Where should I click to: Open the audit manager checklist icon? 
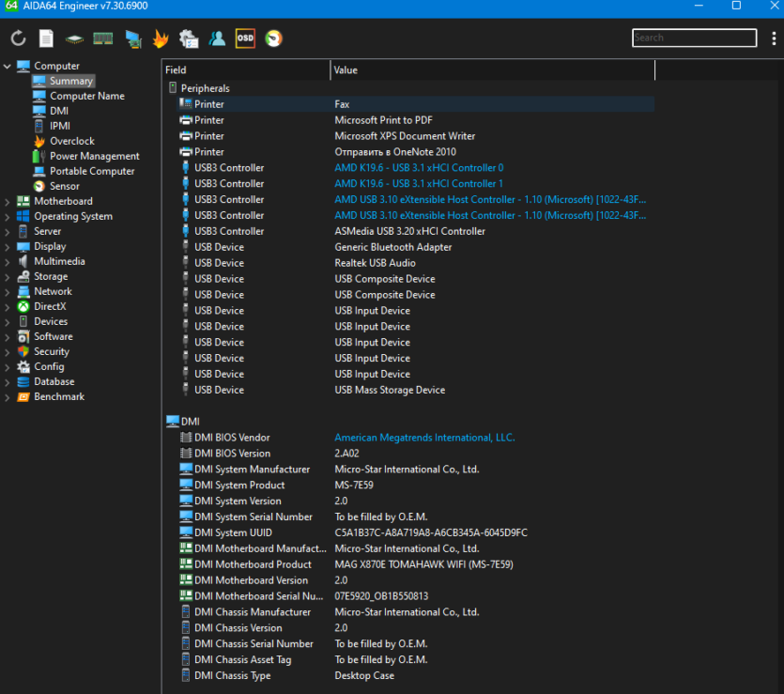[x=189, y=39]
